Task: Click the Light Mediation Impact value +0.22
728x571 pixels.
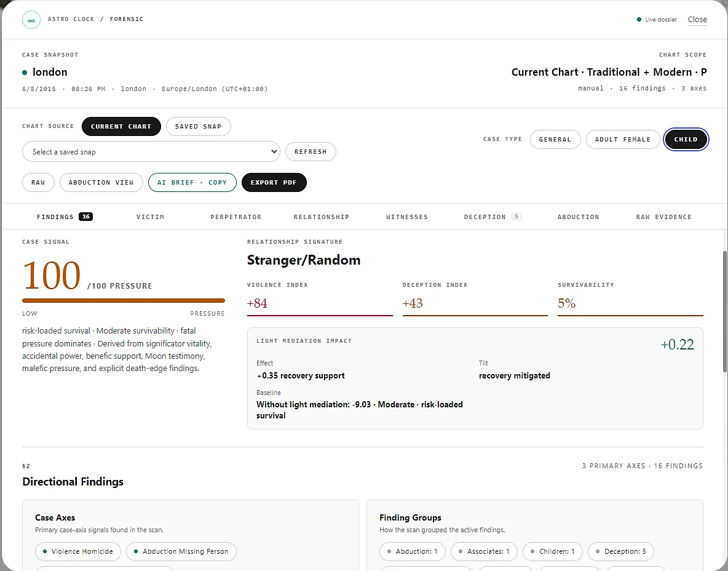Action: (678, 345)
